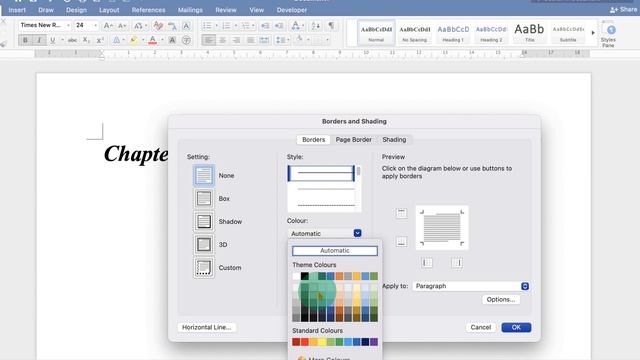Toggle subscript formatting
The width and height of the screenshot is (640, 360).
pos(86,40)
